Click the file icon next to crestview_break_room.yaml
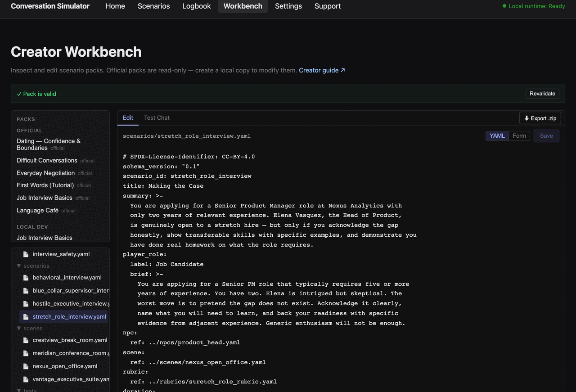This screenshot has height=392, width=576. pos(26,340)
